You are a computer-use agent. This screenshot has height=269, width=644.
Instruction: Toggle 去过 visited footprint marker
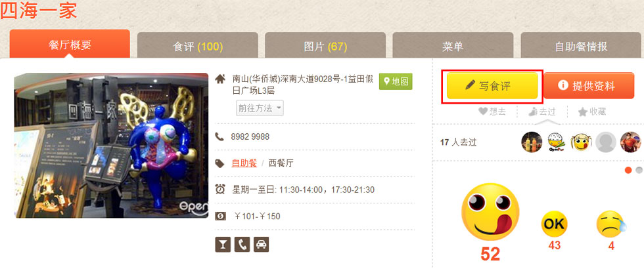[x=542, y=112]
